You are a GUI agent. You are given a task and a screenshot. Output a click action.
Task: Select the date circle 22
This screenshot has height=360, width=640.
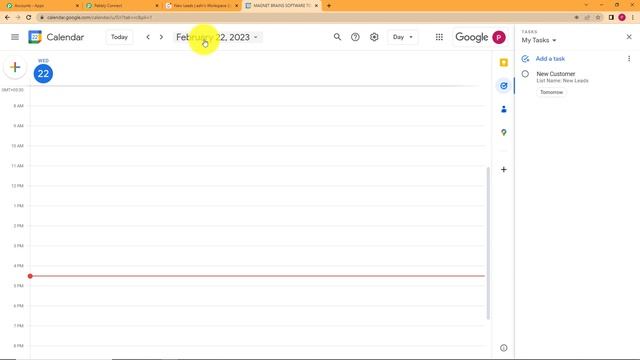(43, 73)
